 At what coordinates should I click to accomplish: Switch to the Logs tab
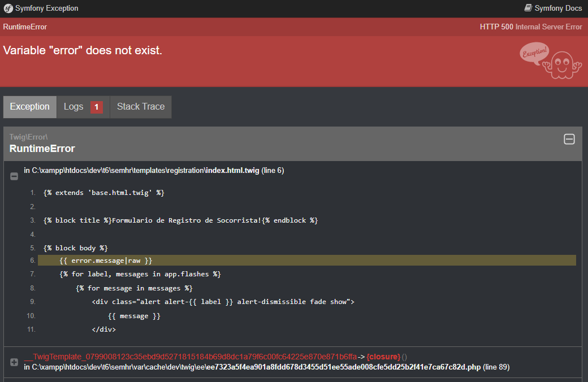coord(83,107)
